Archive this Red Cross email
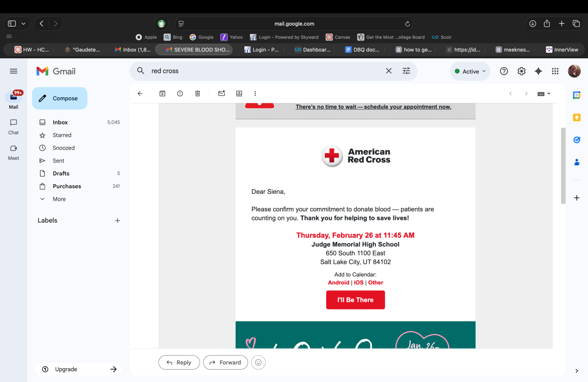This screenshot has width=588, height=382. [x=162, y=94]
